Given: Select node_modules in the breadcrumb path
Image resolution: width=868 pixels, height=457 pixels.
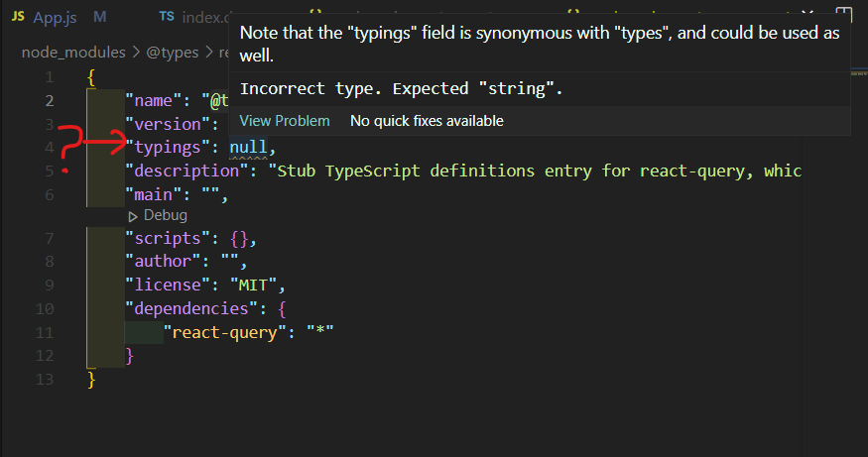Looking at the screenshot, I should click(73, 53).
